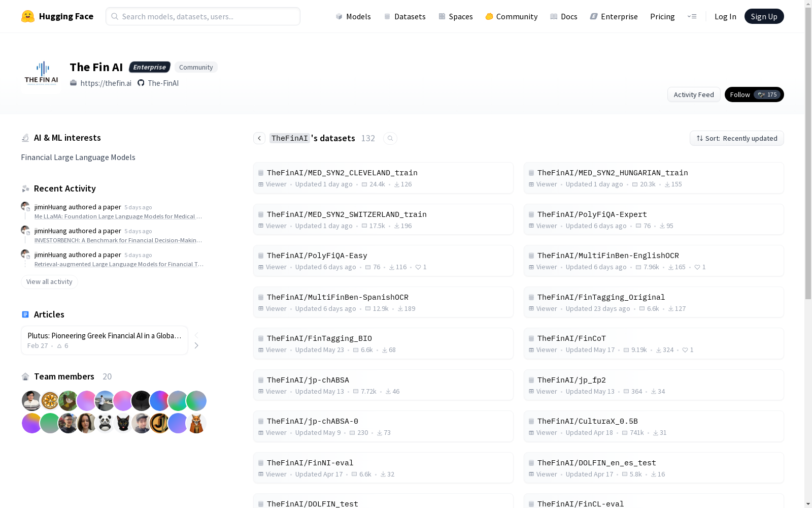Click the Team members heading icon
Viewport: 812px width, 508px height.
click(x=25, y=376)
